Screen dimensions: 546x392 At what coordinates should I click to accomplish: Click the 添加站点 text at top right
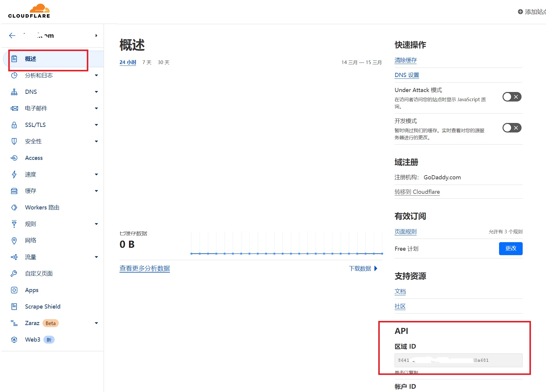pos(535,12)
